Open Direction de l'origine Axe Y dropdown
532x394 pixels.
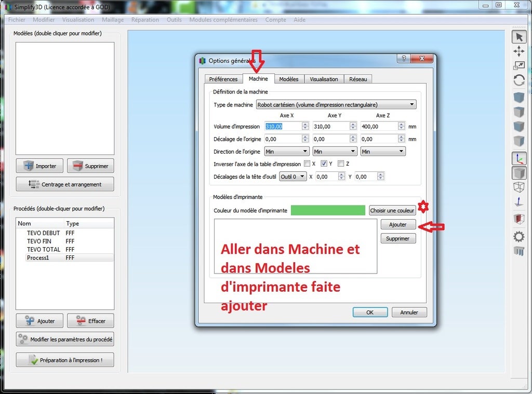pyautogui.click(x=335, y=151)
